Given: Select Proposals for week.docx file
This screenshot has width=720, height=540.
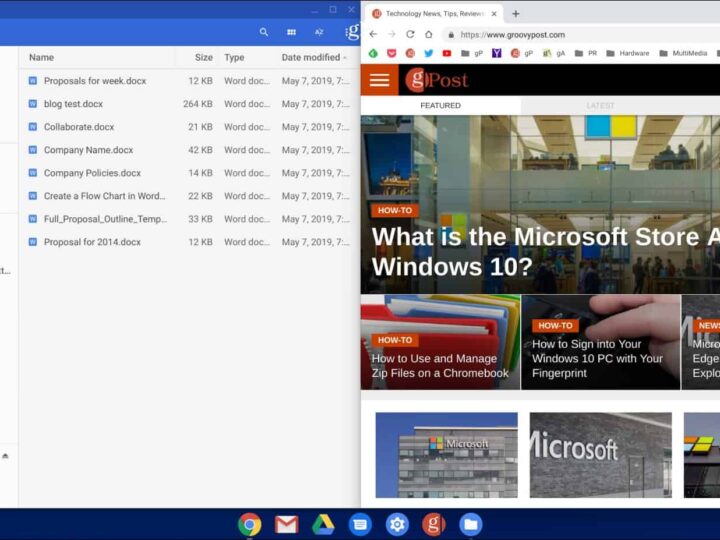Looking at the screenshot, I should pos(94,81).
